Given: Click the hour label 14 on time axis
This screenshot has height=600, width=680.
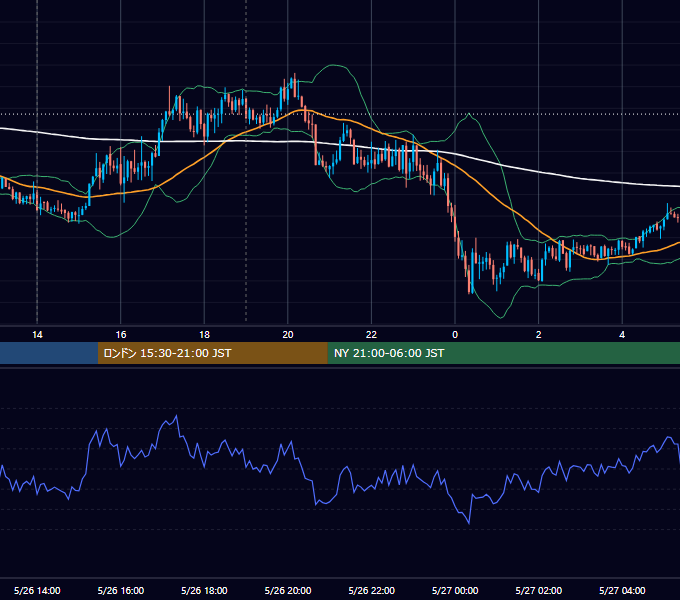Looking at the screenshot, I should (37, 335).
